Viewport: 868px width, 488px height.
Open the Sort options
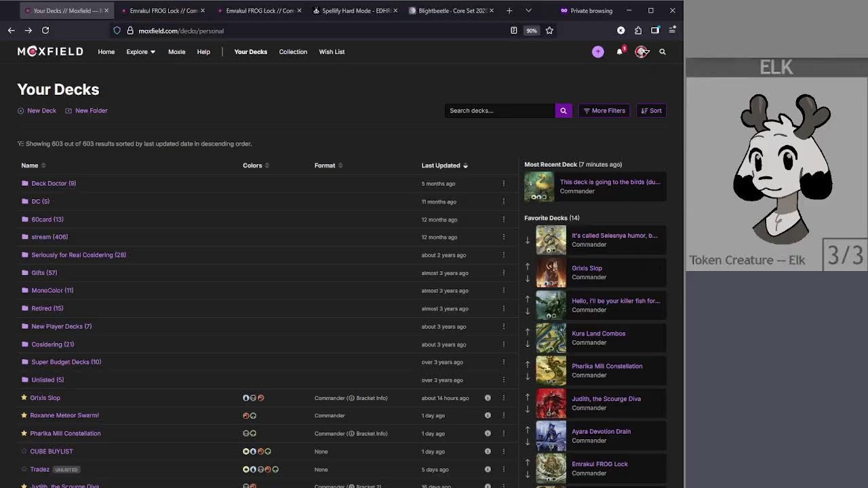651,110
